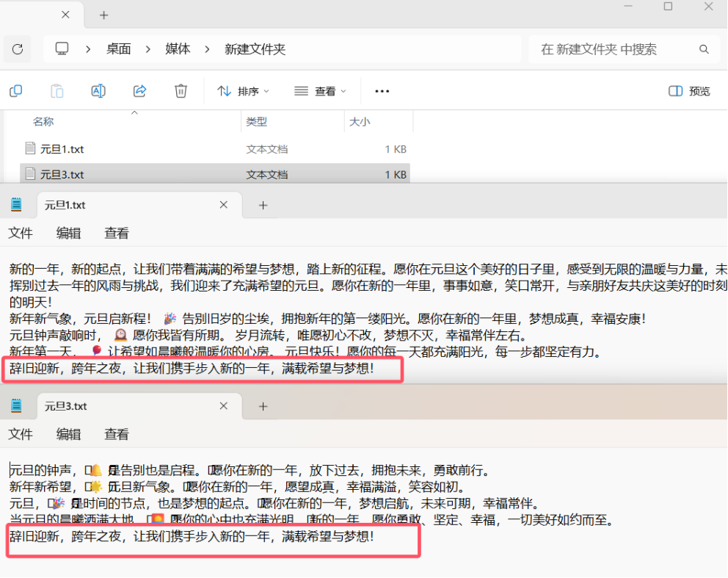Image resolution: width=728 pixels, height=578 pixels.
Task: Click the rename icon in Explorer toolbar
Action: [x=98, y=91]
